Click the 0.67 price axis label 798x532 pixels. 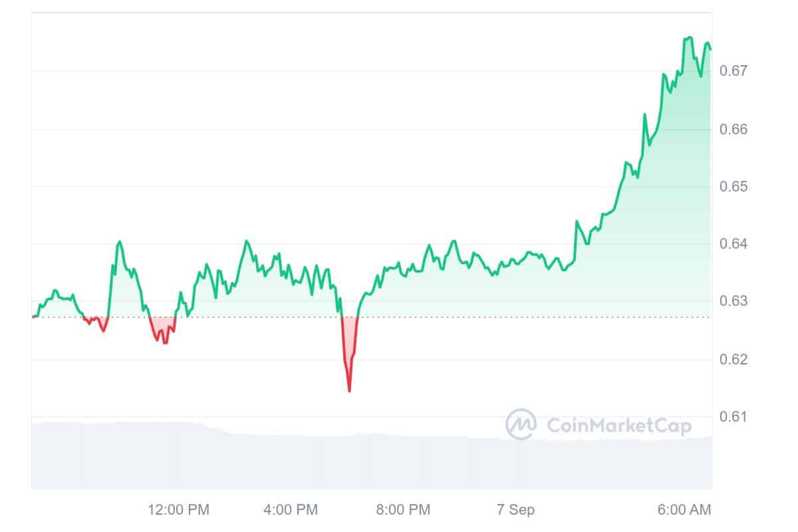735,70
